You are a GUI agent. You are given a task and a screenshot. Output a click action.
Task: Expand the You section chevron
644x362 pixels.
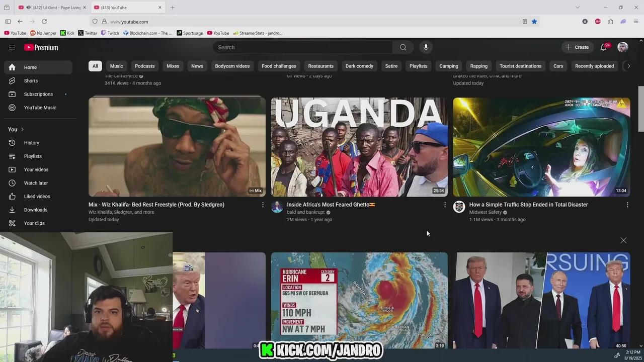click(22, 129)
